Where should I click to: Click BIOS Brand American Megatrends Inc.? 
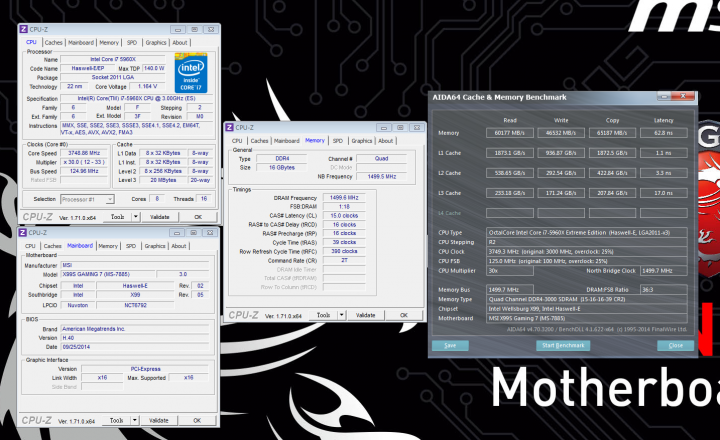pyautogui.click(x=135, y=329)
